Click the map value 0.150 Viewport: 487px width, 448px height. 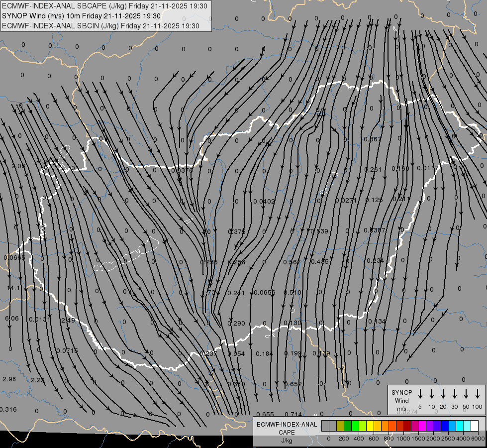[x=400, y=169]
